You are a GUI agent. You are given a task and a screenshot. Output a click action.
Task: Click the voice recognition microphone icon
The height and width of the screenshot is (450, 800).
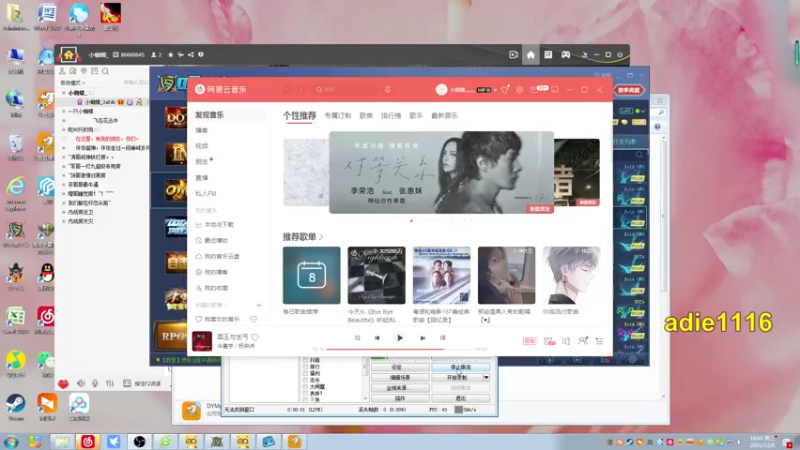[x=388, y=89]
